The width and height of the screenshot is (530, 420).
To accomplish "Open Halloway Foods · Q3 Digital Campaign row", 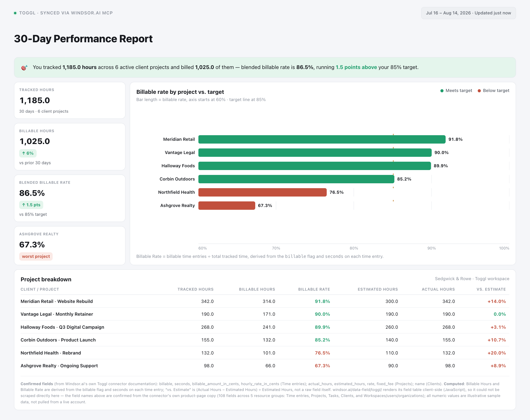I will (x=265, y=327).
